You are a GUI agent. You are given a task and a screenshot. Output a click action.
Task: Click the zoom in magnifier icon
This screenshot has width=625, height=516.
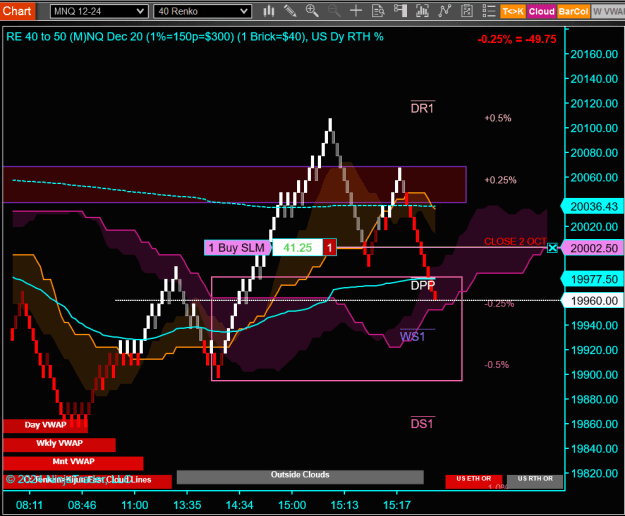312,11
